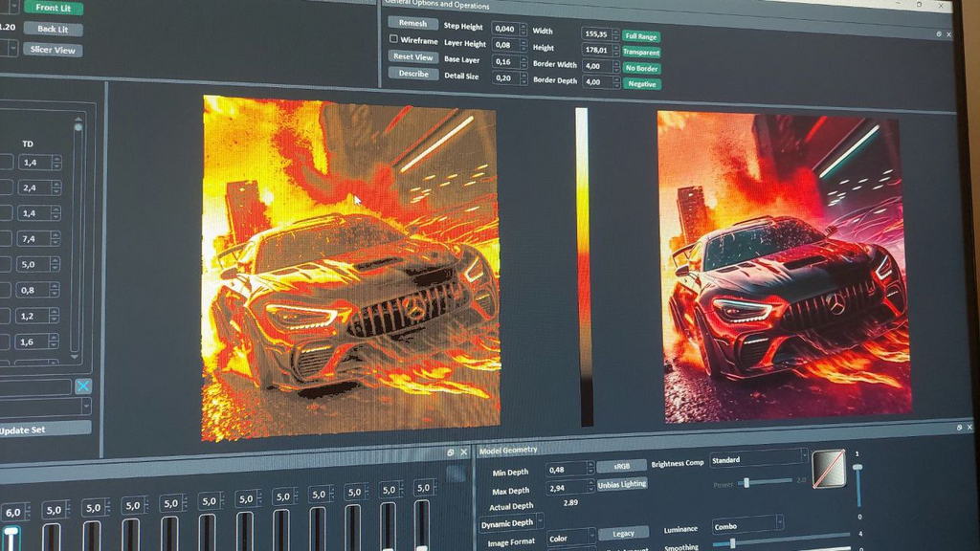Enable the Wireframe checkbox

393,38
